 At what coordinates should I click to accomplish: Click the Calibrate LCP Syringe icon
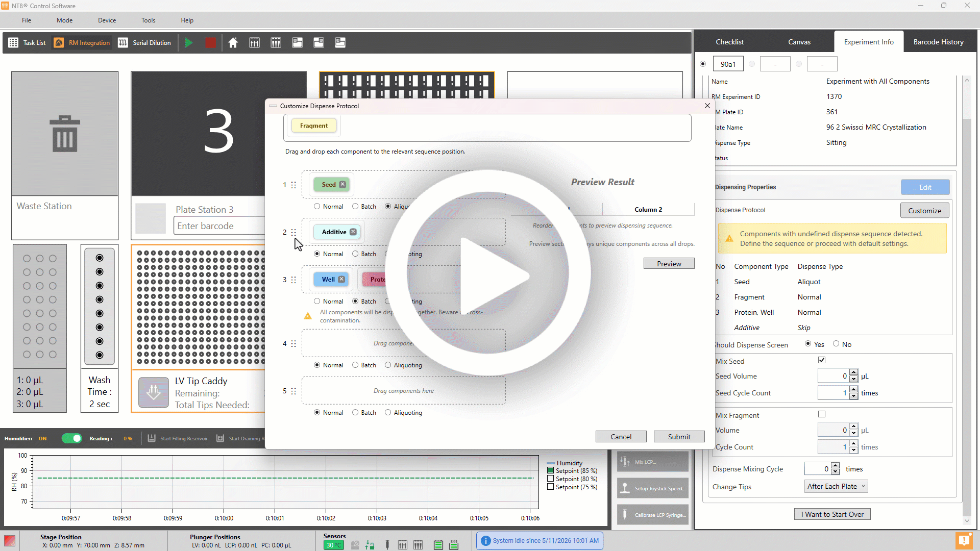coord(625,515)
